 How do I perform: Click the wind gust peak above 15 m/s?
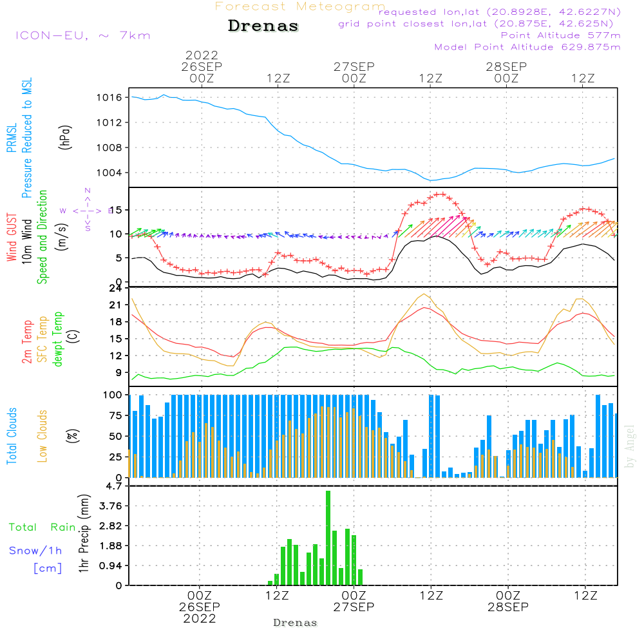[441, 194]
